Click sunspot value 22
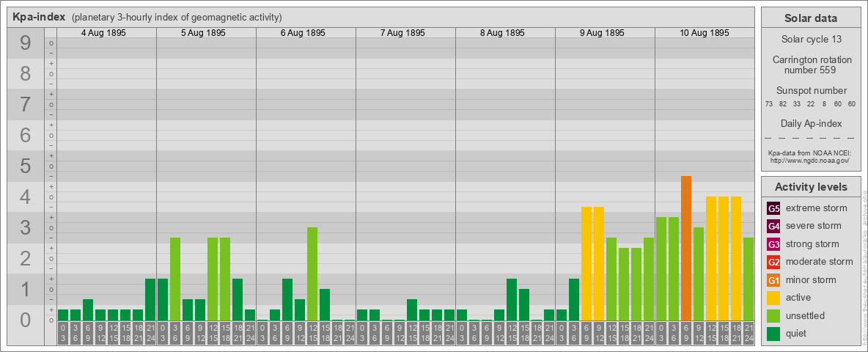 [x=810, y=104]
